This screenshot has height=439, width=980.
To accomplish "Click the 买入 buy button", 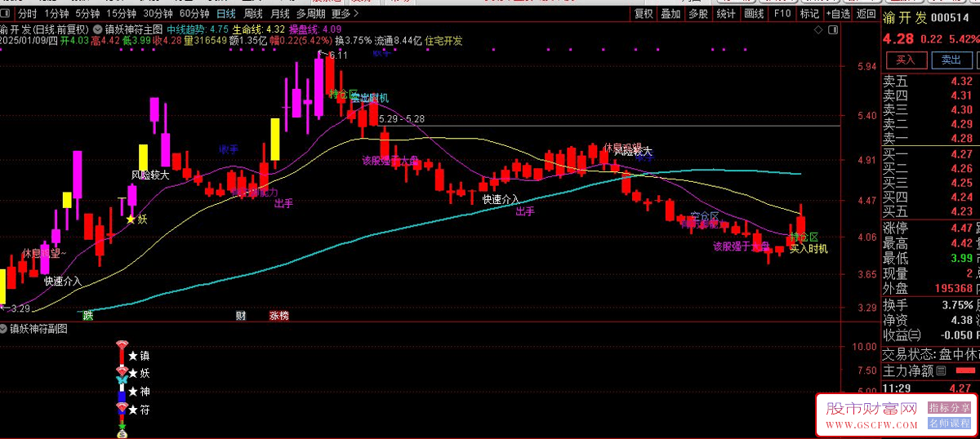I will [x=906, y=60].
